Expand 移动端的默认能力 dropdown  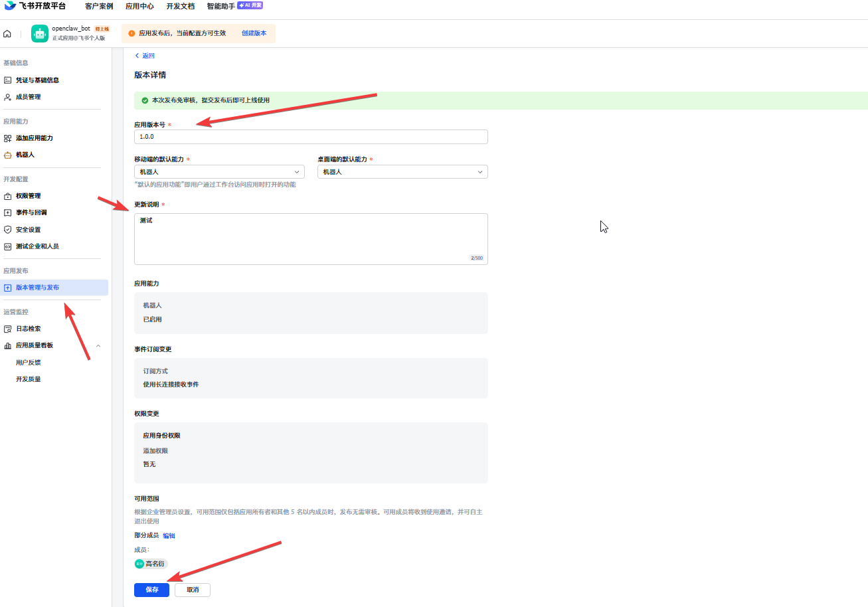pyautogui.click(x=219, y=172)
